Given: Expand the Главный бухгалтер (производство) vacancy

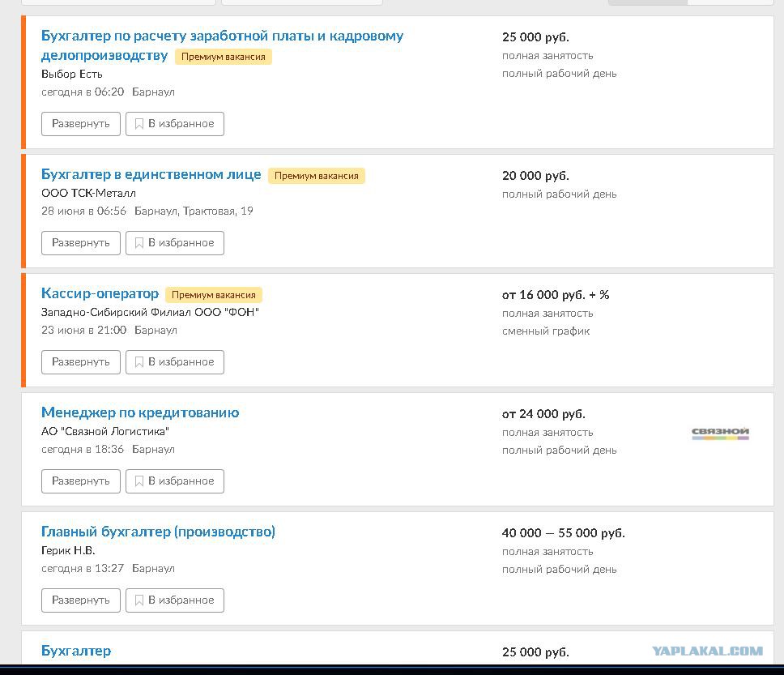Looking at the screenshot, I should click(80, 600).
